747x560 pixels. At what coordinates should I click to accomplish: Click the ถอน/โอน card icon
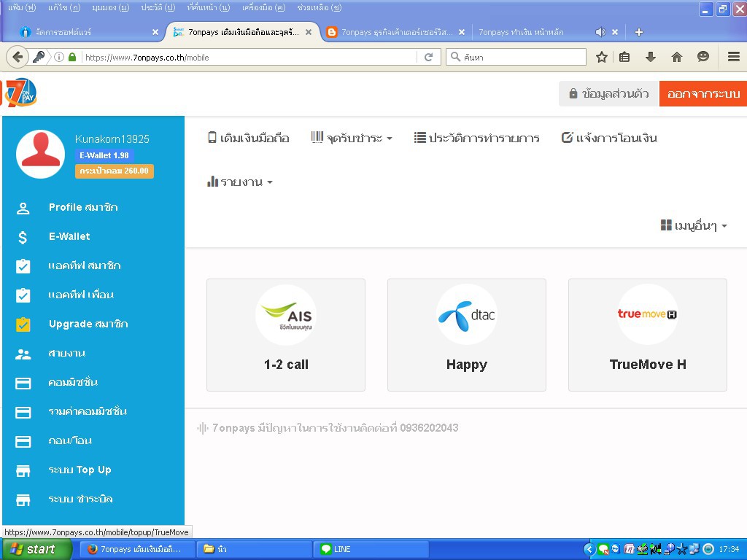pos(23,441)
